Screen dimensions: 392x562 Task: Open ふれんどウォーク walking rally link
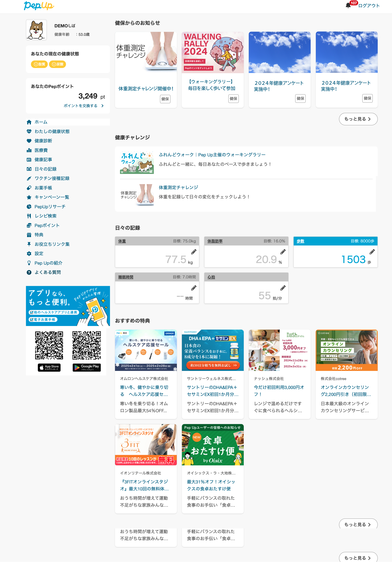(x=212, y=155)
